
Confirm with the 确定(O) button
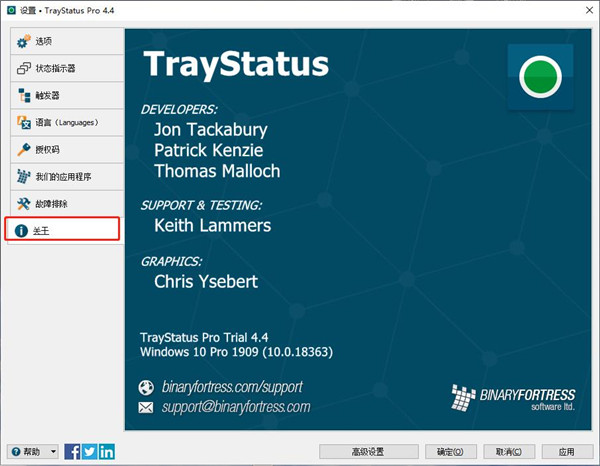[451, 452]
